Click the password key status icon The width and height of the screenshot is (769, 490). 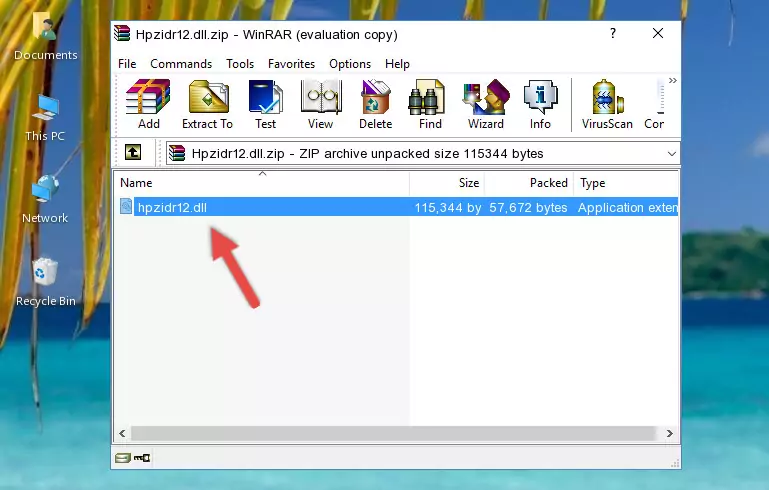[x=142, y=458]
